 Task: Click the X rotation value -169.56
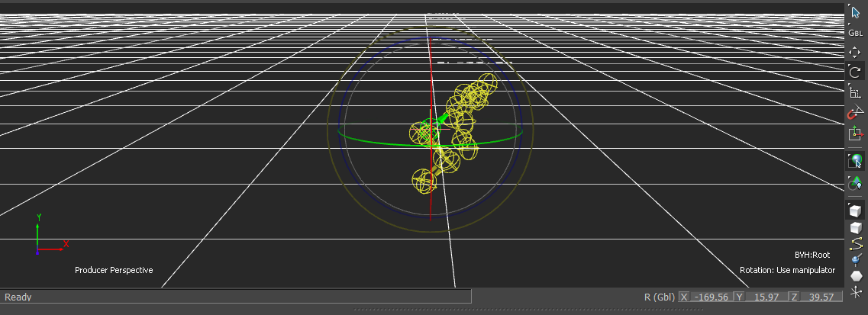[x=712, y=297]
